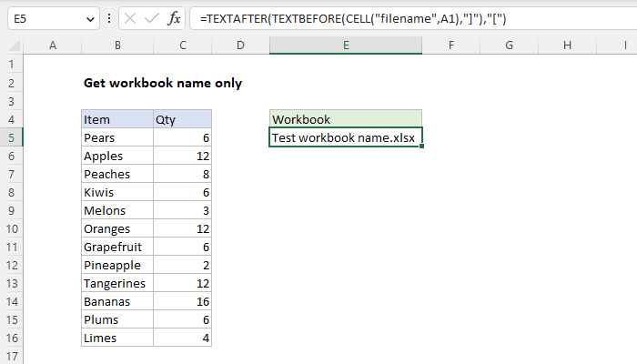Select the 'Tangerines' cell
Screen dimensions: 637x364
click(x=117, y=283)
